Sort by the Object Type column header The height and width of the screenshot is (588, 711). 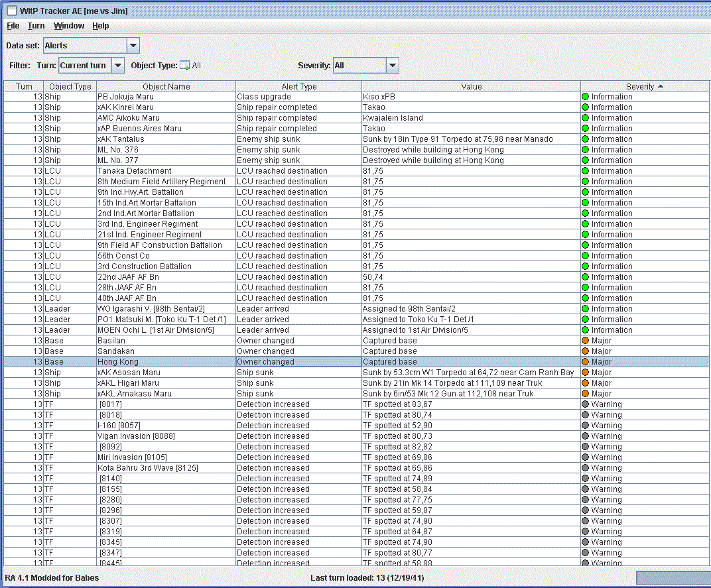70,87
